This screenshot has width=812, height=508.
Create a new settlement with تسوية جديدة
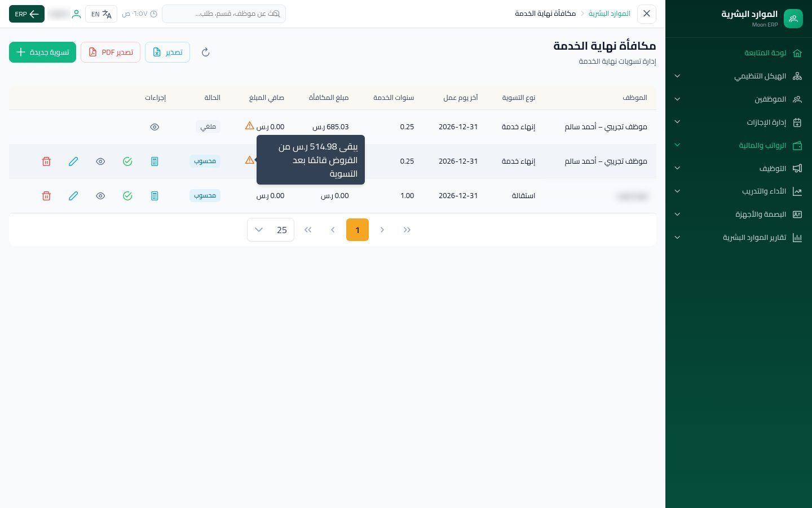coord(42,52)
